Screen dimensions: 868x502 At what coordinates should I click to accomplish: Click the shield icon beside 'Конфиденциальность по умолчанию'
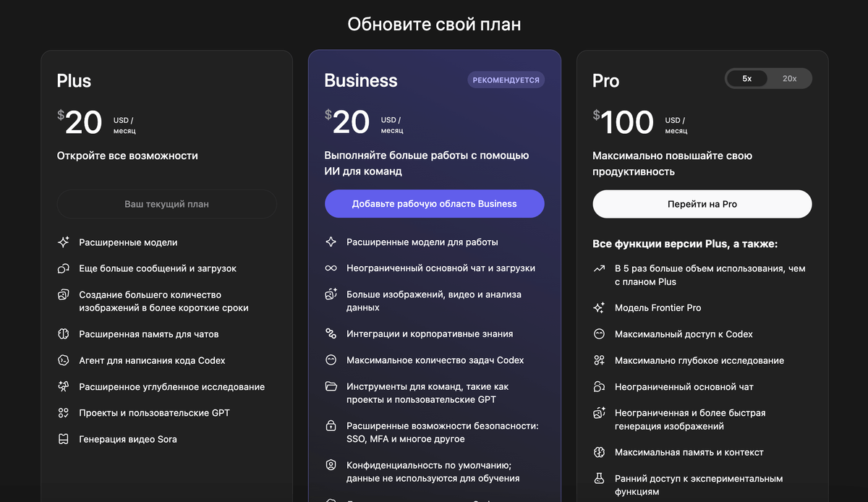point(331,465)
